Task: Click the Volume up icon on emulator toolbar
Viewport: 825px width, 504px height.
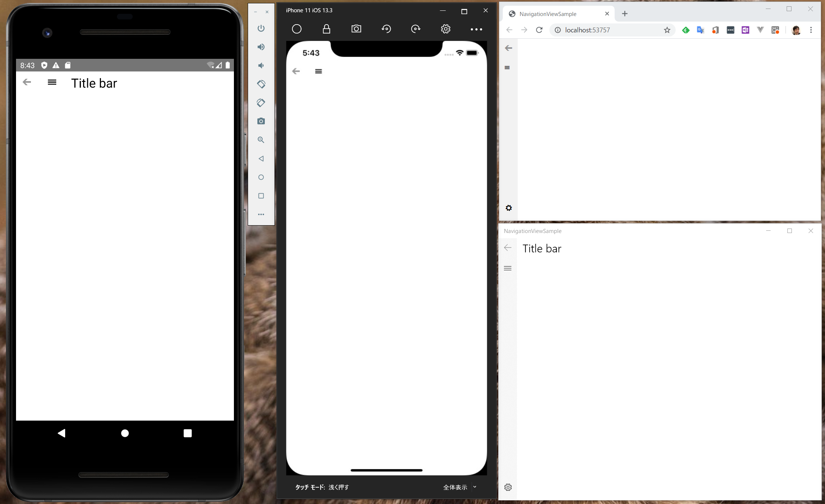Action: click(261, 47)
